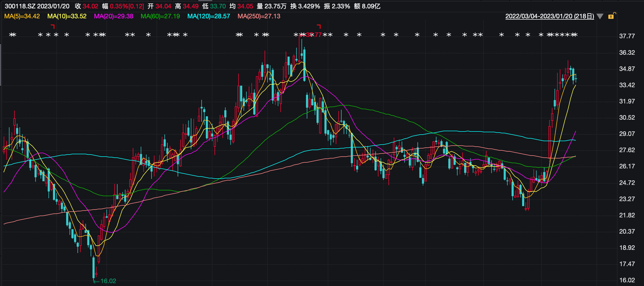644x286 pixels.
Task: Click the 29.07 label on the price axis
Action: (627, 134)
